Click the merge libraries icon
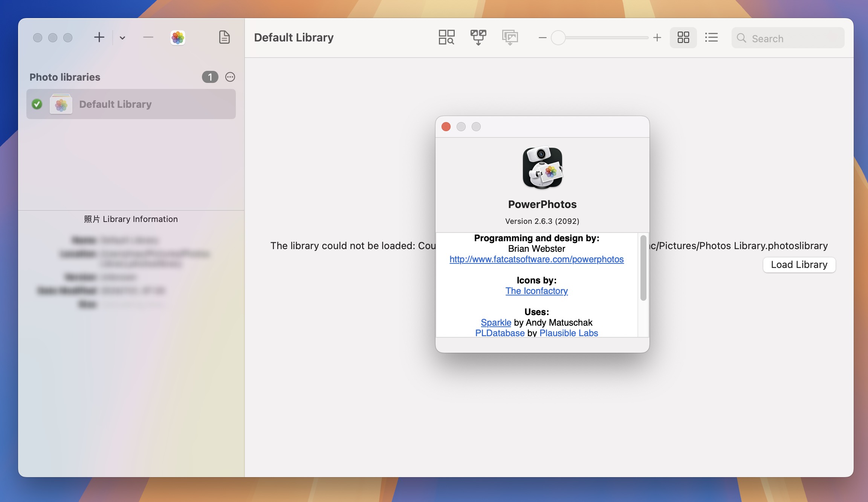The image size is (868, 502). (x=478, y=37)
